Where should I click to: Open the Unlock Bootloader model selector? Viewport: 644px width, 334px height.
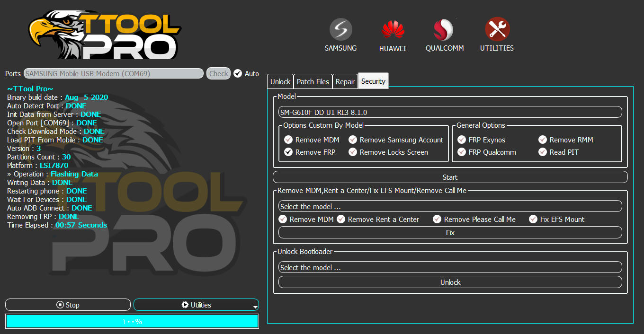click(x=450, y=267)
